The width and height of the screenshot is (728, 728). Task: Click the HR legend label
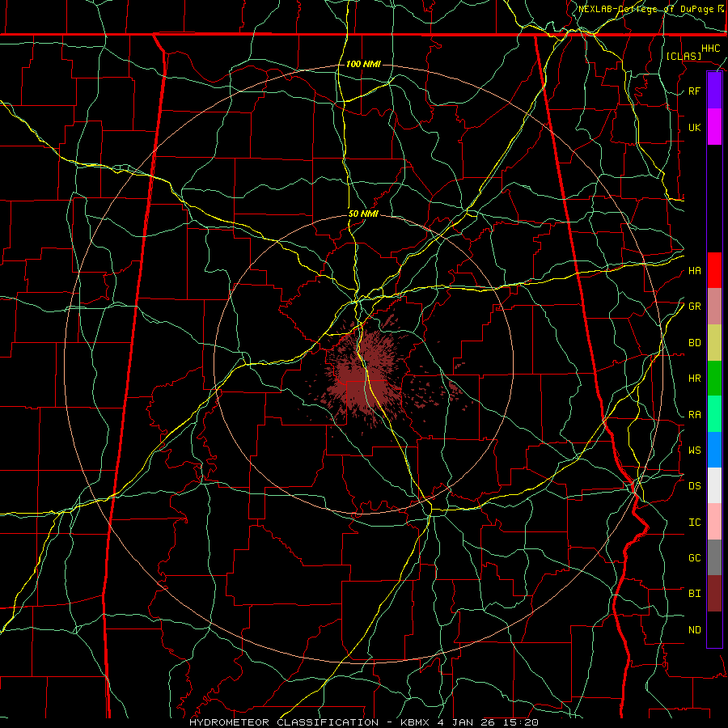tap(694, 379)
